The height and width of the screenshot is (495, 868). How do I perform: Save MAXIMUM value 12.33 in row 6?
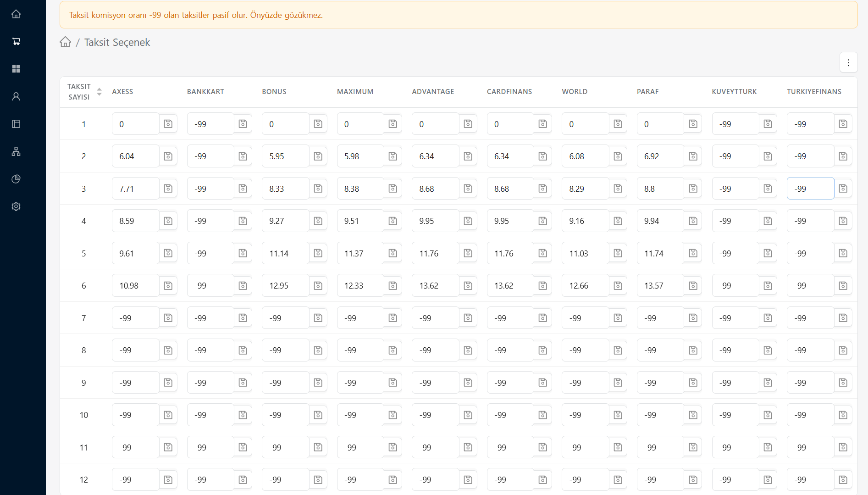click(393, 286)
